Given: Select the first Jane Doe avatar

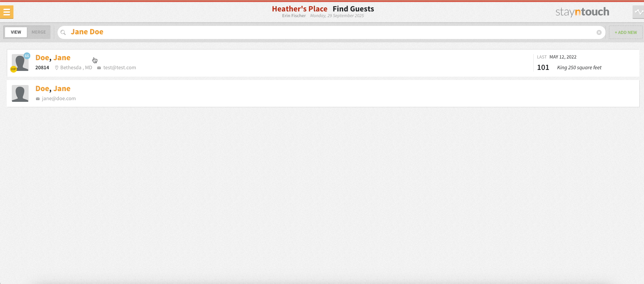Looking at the screenshot, I should 20,63.
